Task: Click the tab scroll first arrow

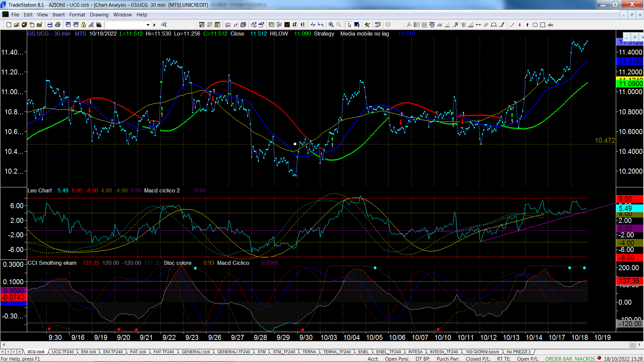Action: (3, 352)
